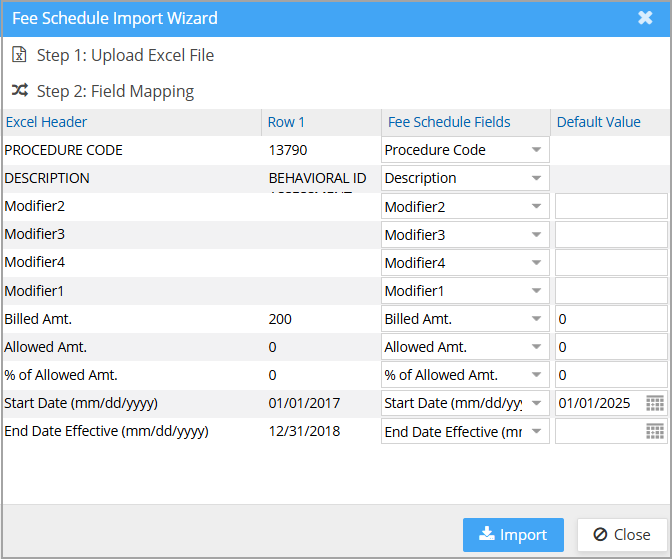Image resolution: width=672 pixels, height=559 pixels.
Task: Click the shuffle icon beside Step 2
Action: click(x=20, y=91)
